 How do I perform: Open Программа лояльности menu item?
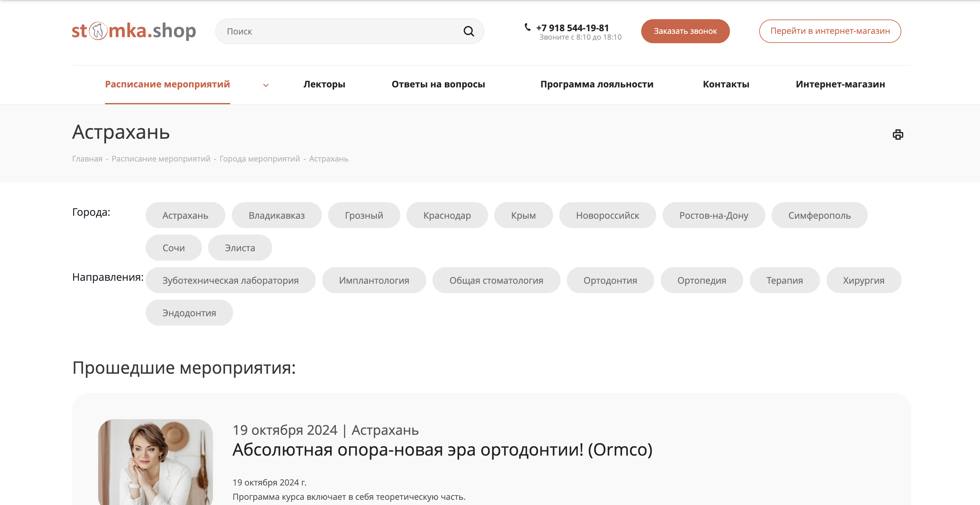597,84
